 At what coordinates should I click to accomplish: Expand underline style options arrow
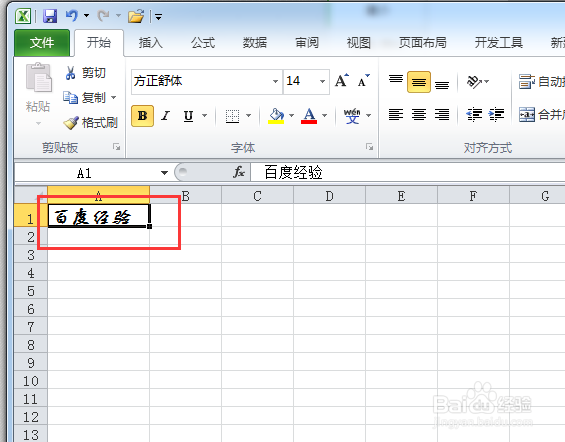[x=204, y=116]
